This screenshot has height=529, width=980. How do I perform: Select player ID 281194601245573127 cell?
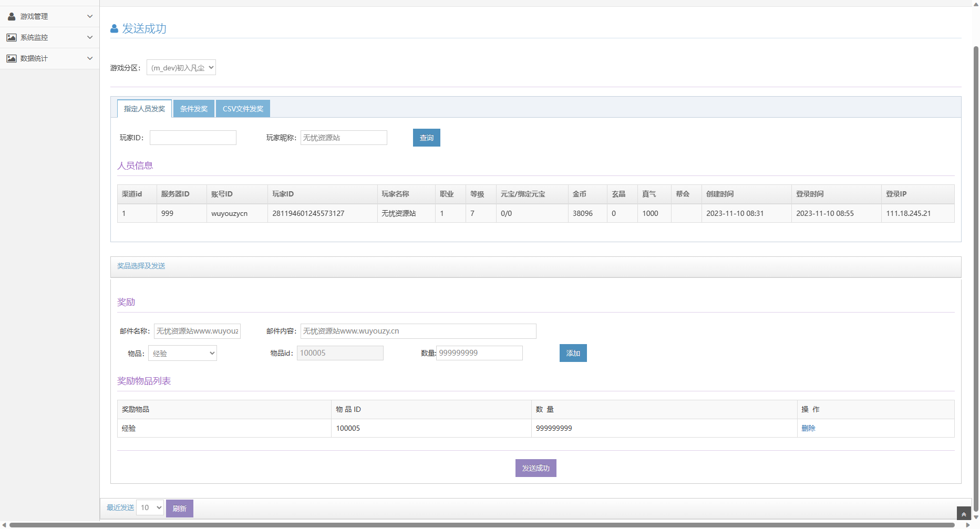(323, 213)
